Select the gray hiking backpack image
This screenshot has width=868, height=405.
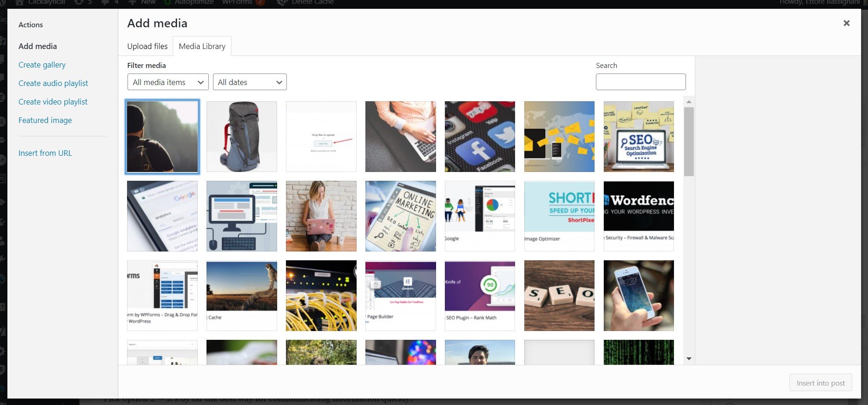point(242,137)
